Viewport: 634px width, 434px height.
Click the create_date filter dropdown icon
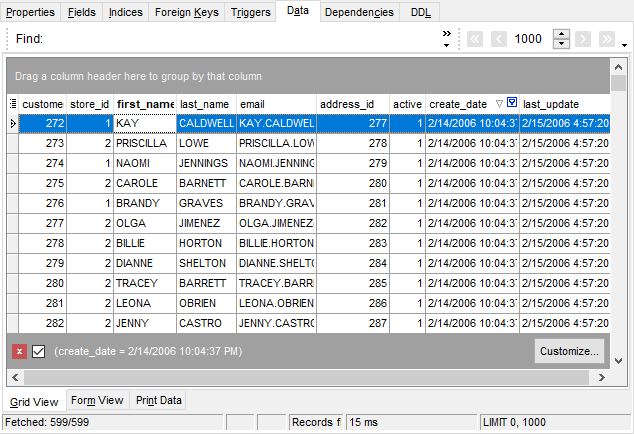click(x=512, y=103)
